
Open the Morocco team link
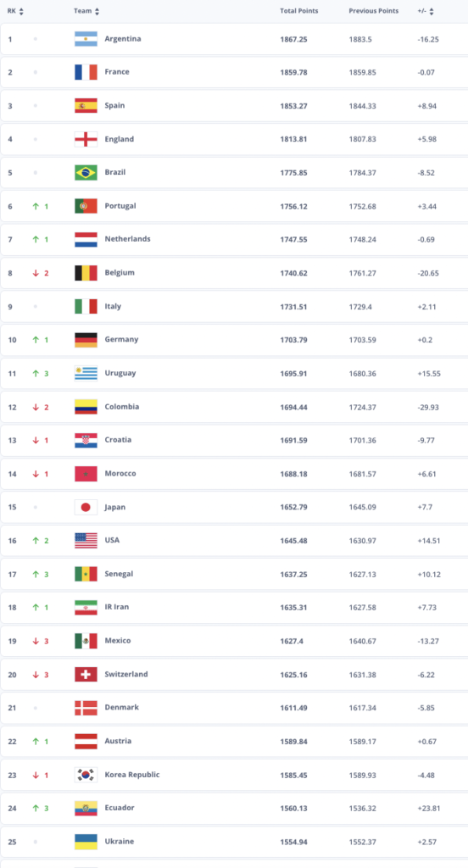point(120,473)
